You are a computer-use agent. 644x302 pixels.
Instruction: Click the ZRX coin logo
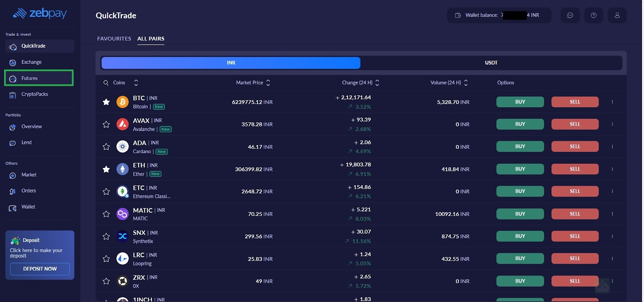pos(122,281)
